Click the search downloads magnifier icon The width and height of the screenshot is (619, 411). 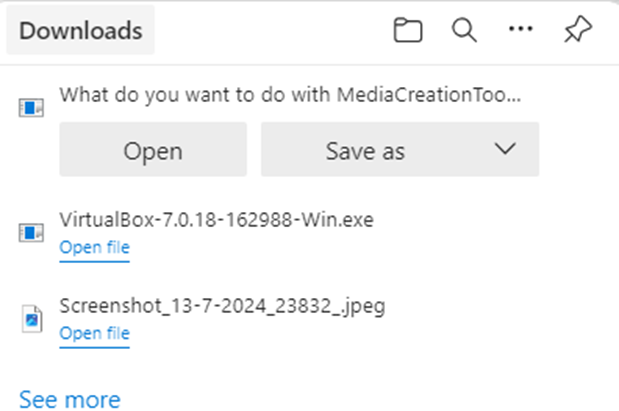[463, 31]
